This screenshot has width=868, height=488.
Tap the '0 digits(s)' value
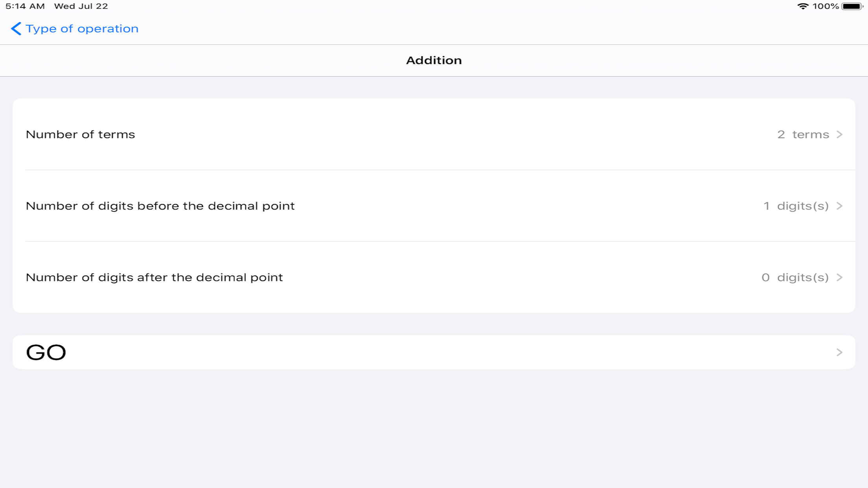pyautogui.click(x=795, y=277)
